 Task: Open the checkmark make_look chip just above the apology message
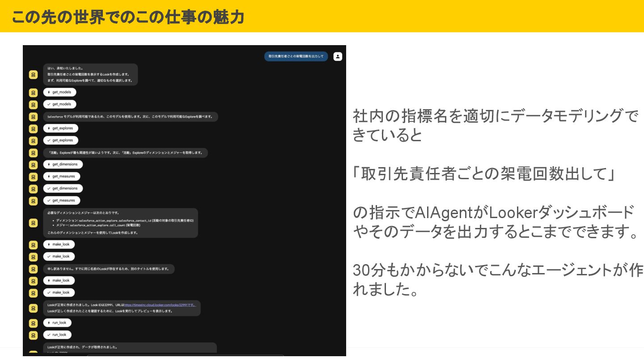point(59,257)
